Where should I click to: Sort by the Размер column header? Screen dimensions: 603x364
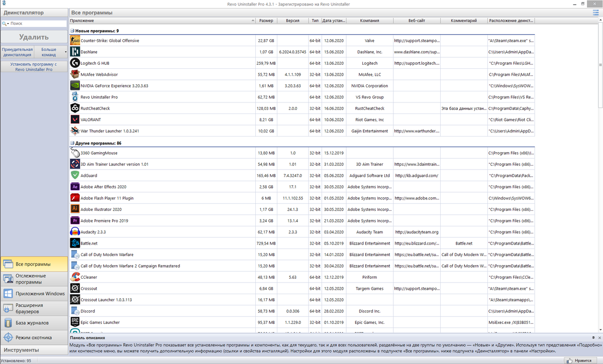point(266,21)
